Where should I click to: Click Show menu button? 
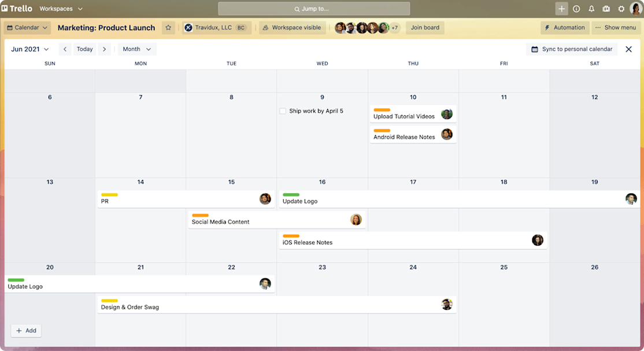pos(616,28)
